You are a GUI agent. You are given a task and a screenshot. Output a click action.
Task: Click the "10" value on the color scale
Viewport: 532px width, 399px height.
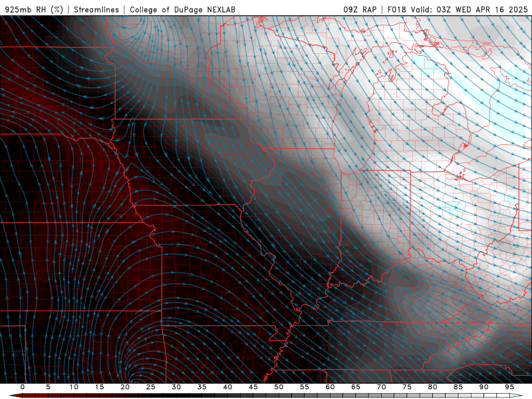[x=74, y=387]
